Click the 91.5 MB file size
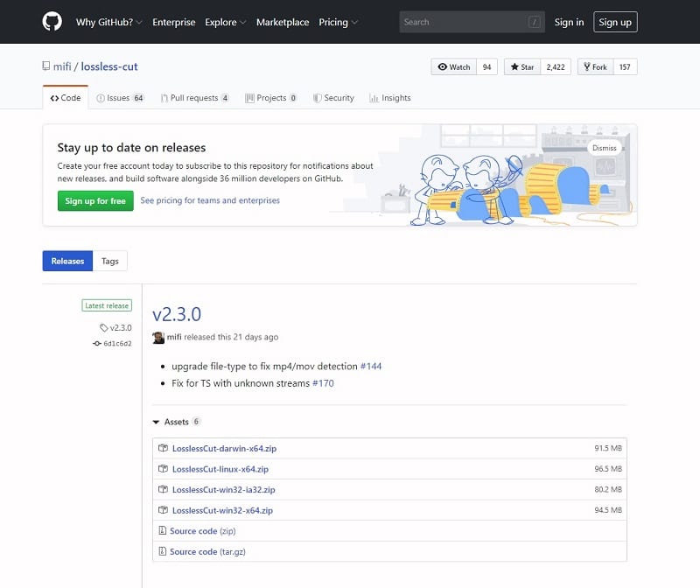Image resolution: width=700 pixels, height=588 pixels. pyautogui.click(x=608, y=448)
